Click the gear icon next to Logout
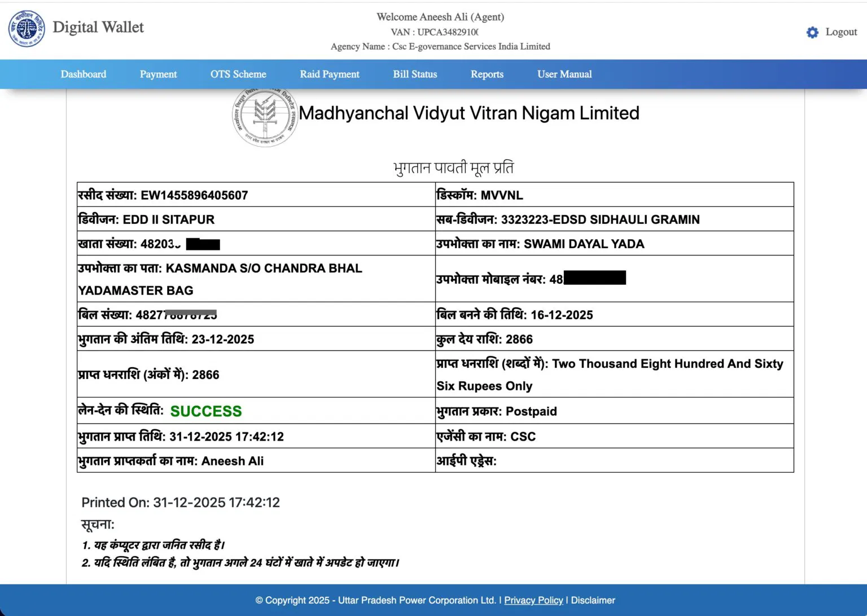The width and height of the screenshot is (867, 616). 812,32
